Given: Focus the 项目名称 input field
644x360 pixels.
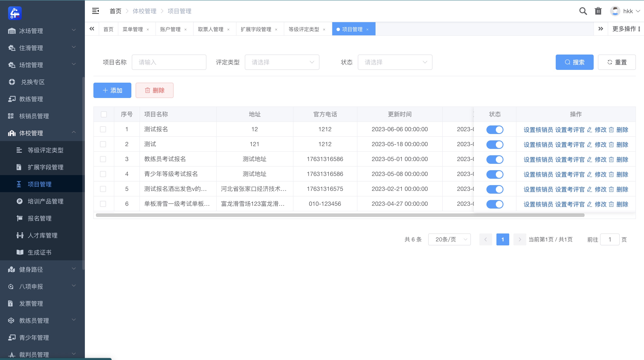Looking at the screenshot, I should 169,62.
